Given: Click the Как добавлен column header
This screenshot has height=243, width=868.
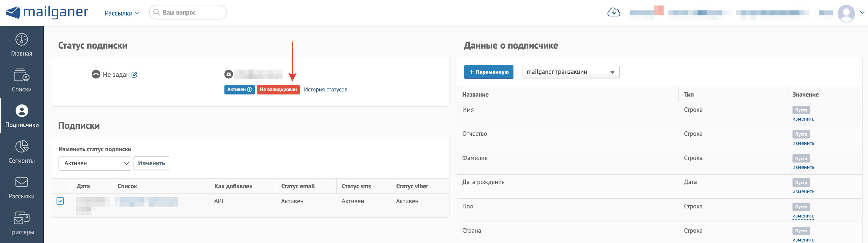Looking at the screenshot, I should 233,186.
